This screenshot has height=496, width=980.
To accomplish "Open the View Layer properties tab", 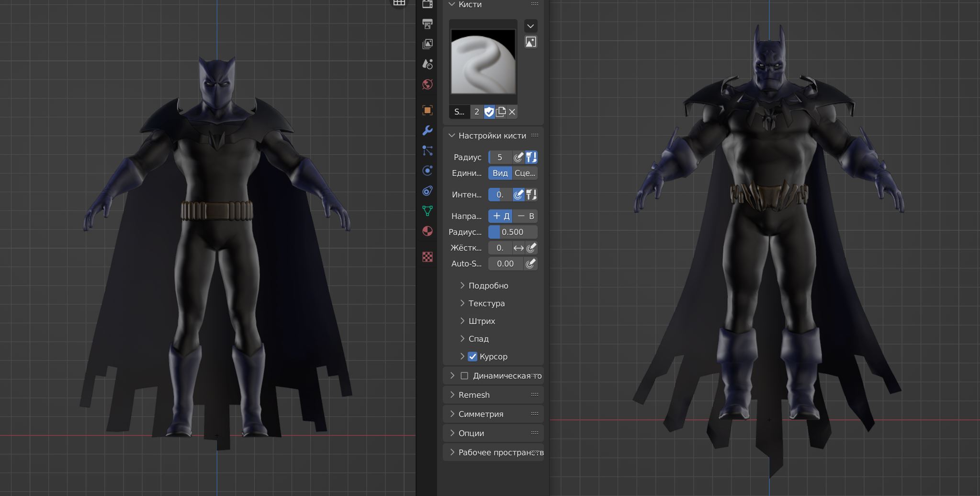I will click(428, 44).
